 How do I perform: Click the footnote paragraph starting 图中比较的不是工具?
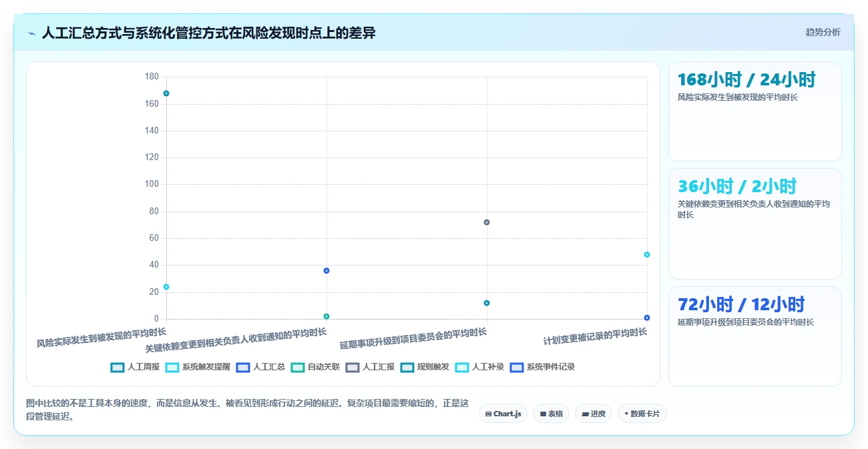click(248, 410)
